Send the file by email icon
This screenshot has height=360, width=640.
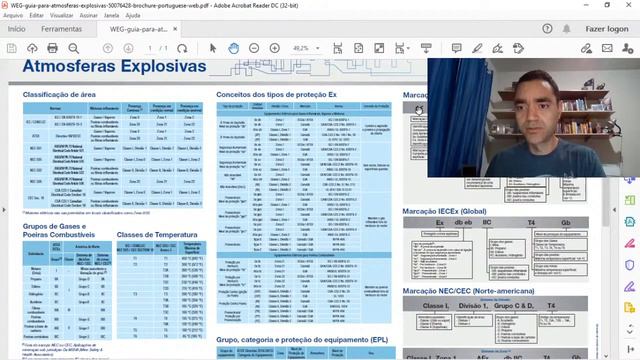(x=607, y=48)
